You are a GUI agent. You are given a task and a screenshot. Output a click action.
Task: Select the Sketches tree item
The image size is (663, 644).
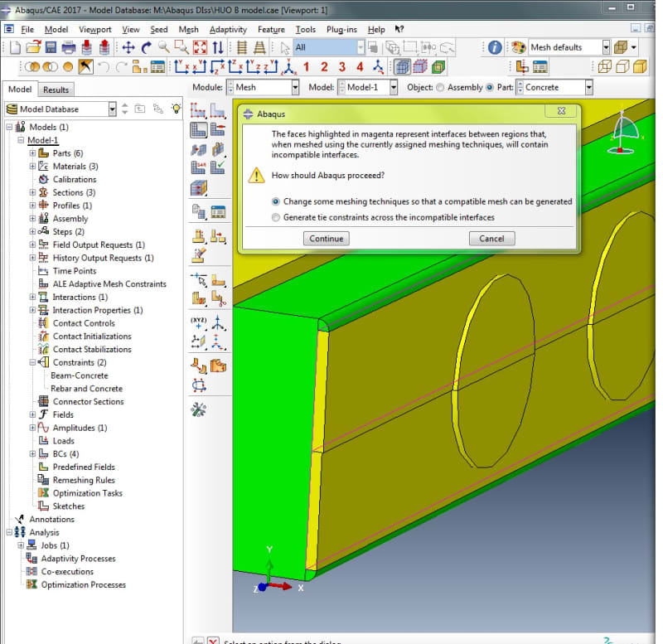pyautogui.click(x=69, y=506)
